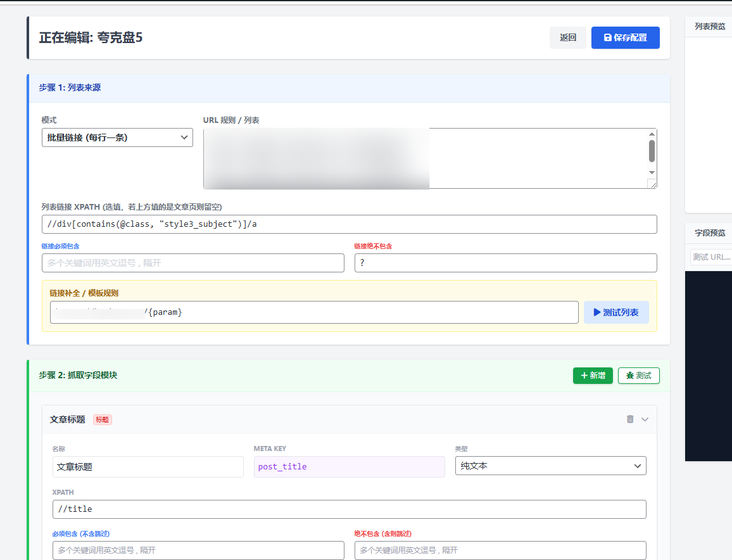Run field test via the bug icon
732x560 pixels.
638,375
